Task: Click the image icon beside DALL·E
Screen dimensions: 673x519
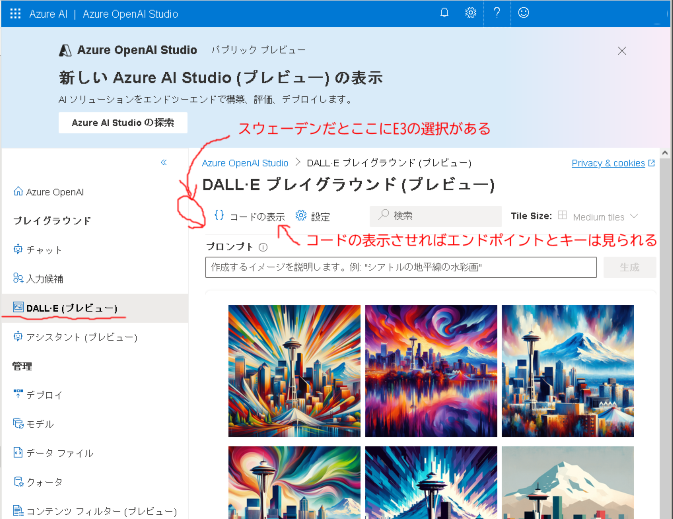Action: [18, 307]
